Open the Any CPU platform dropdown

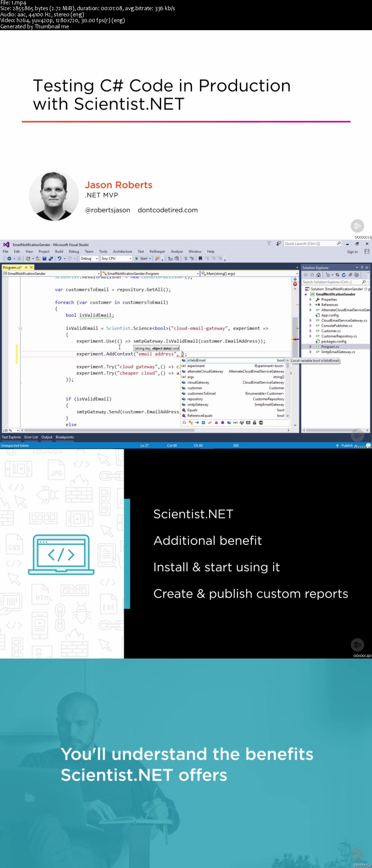(x=116, y=259)
